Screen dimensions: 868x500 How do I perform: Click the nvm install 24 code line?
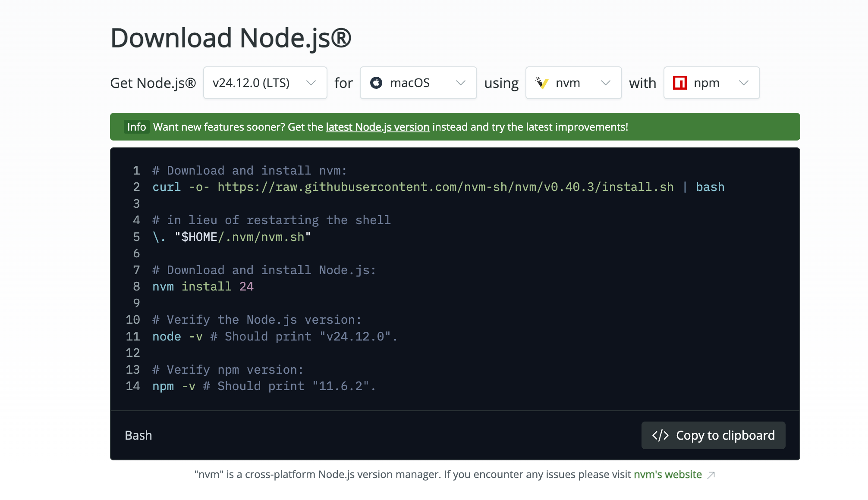pos(203,287)
